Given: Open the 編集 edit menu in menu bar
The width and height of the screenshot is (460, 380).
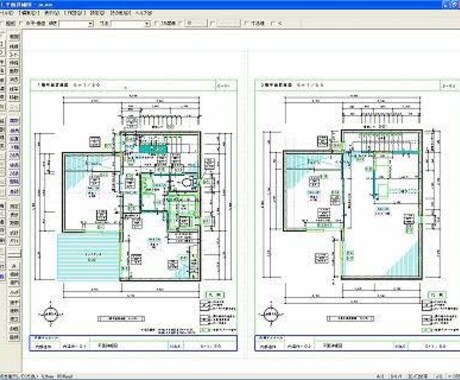Looking at the screenshot, I should (29, 13).
